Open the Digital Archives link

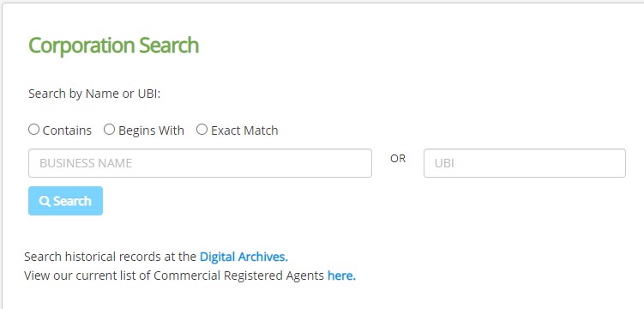244,257
